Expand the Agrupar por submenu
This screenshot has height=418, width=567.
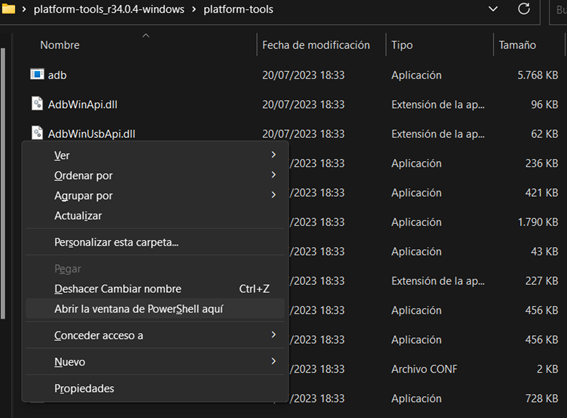(155, 195)
